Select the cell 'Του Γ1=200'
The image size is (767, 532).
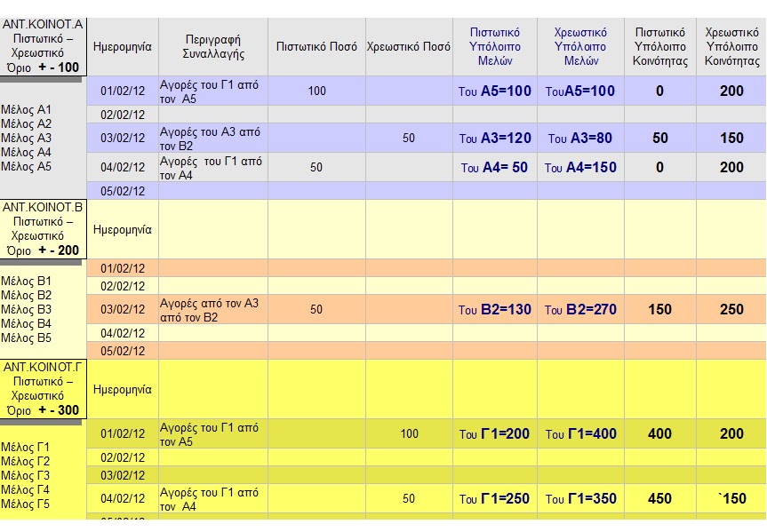tap(494, 433)
